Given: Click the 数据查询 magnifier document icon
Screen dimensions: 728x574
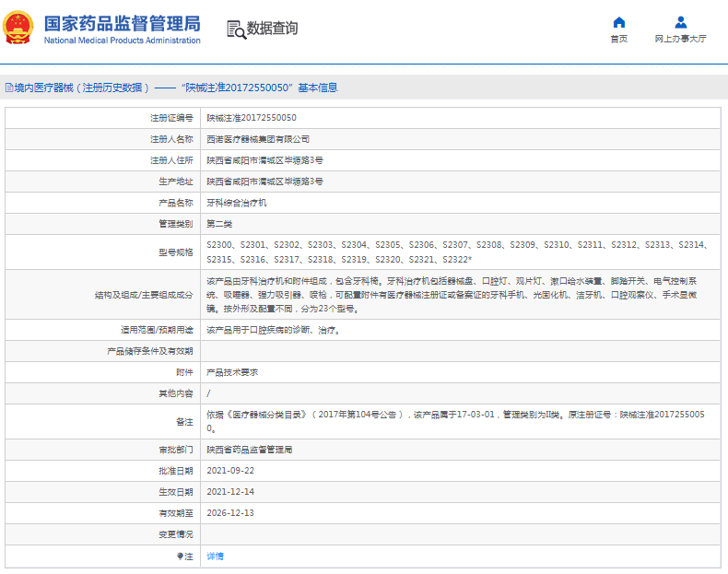Looking at the screenshot, I should (236, 29).
